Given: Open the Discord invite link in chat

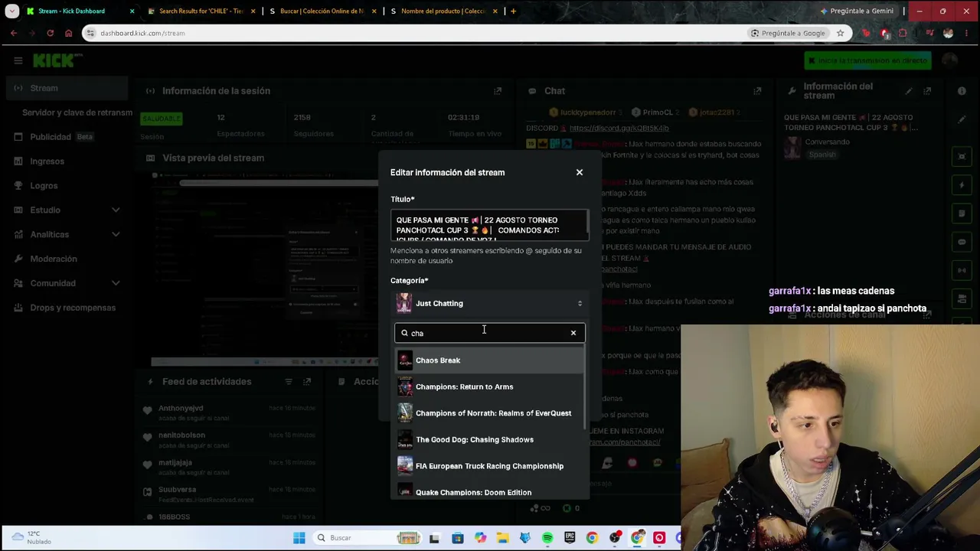Looking at the screenshot, I should [x=619, y=128].
